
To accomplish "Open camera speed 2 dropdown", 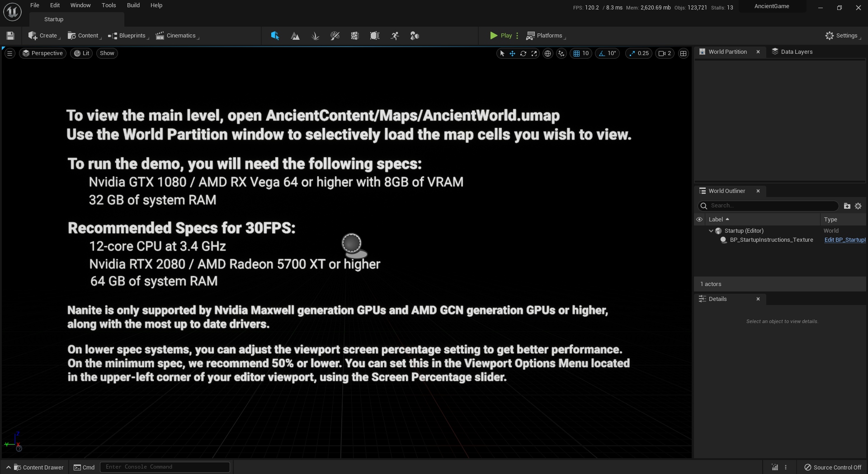I will point(665,53).
